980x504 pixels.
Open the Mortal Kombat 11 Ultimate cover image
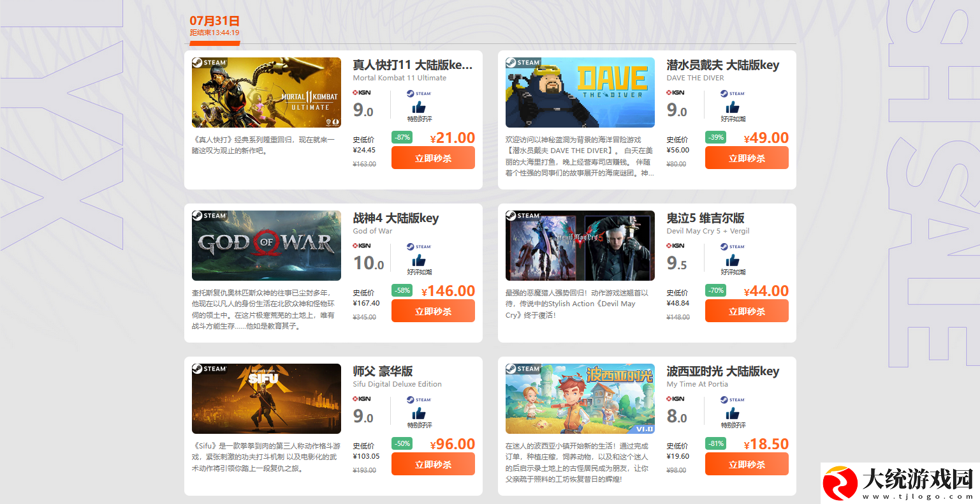tap(267, 93)
